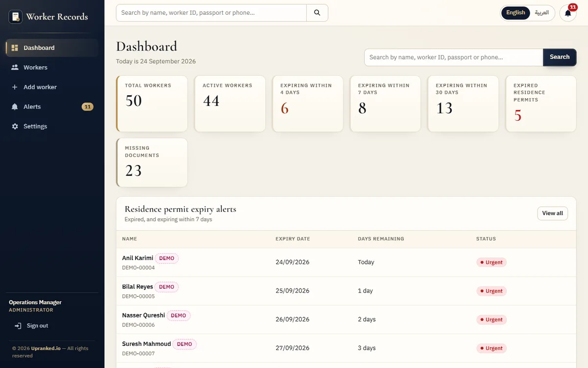The height and width of the screenshot is (368, 588).
Task: Click the Urgent status for Suresh Mahmoud
Action: (491, 348)
